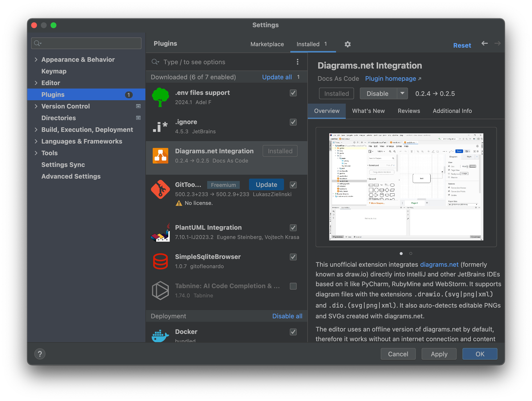
Task: Toggle the Docker plugin checkbox
Action: [293, 332]
